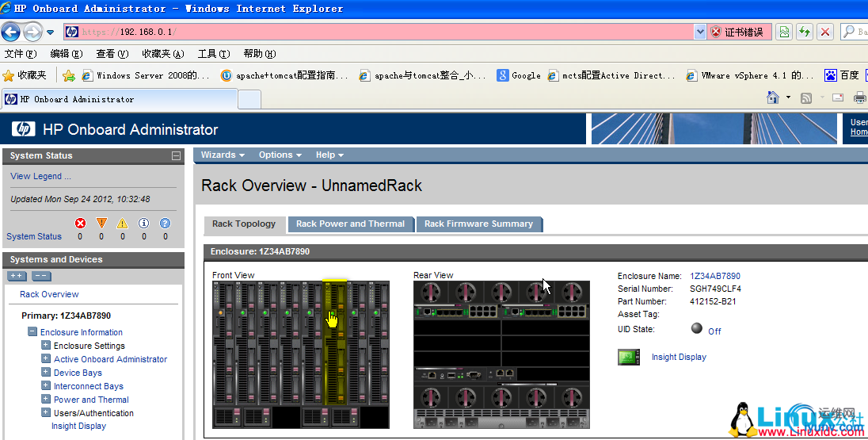Open the 1Z34AB7890 Enclosure Name link

(714, 276)
